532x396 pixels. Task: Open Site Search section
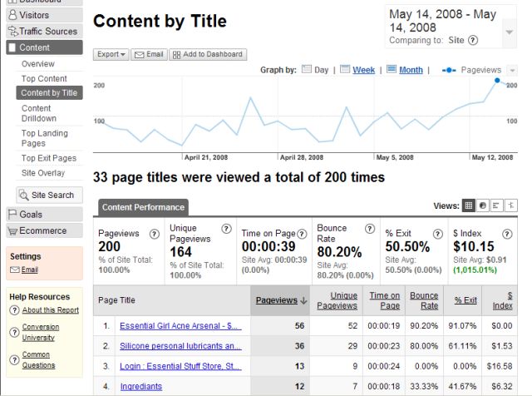(x=49, y=195)
